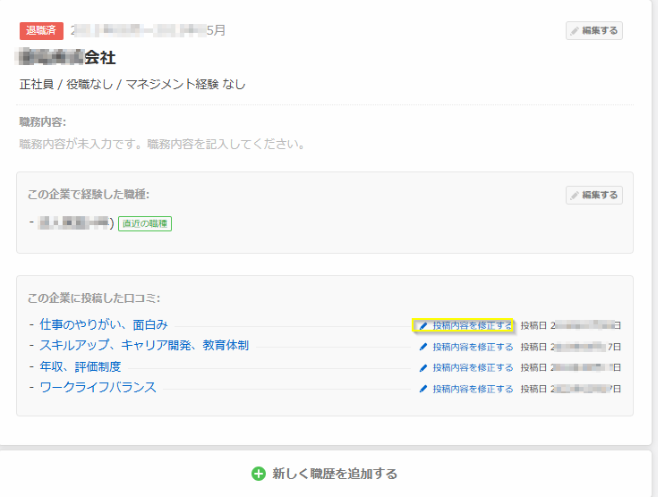This screenshot has height=497, width=658.
Task: Click the green 直近の職種 tag
Action: tap(145, 223)
